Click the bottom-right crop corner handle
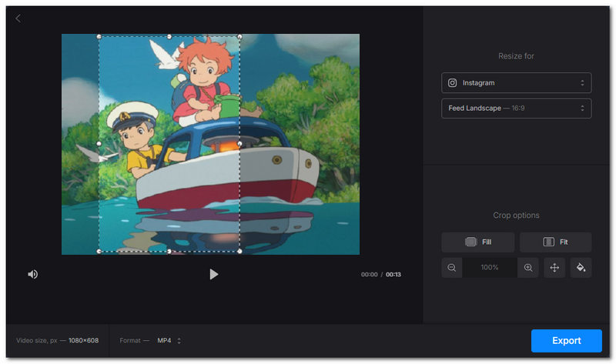616x364 pixels. pos(239,251)
